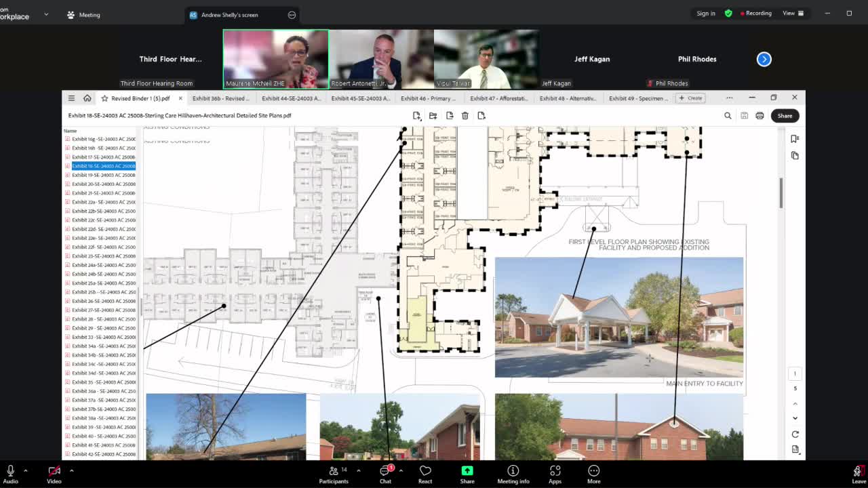Click the add file to portfolio icon
The image size is (868, 488).
coord(416,116)
